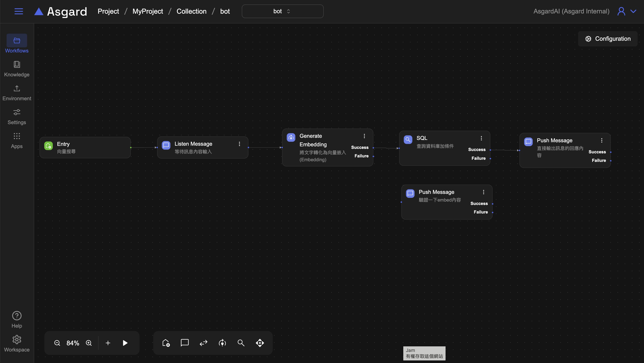Open the Help page in sidebar
Image resolution: width=644 pixels, height=363 pixels.
[x=17, y=319]
